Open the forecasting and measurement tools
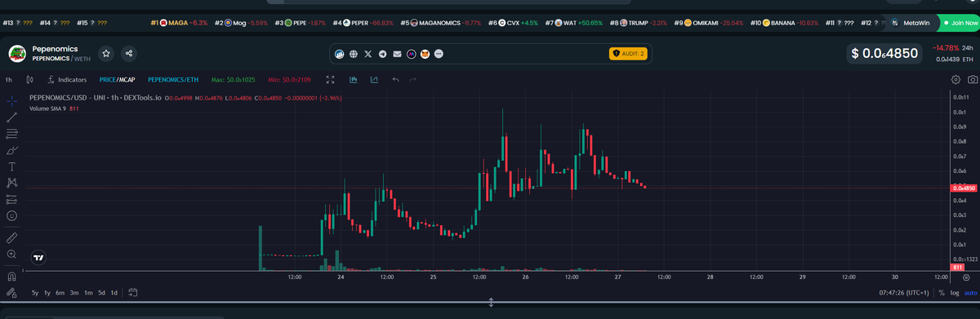This screenshot has width=980, height=319. click(x=11, y=199)
